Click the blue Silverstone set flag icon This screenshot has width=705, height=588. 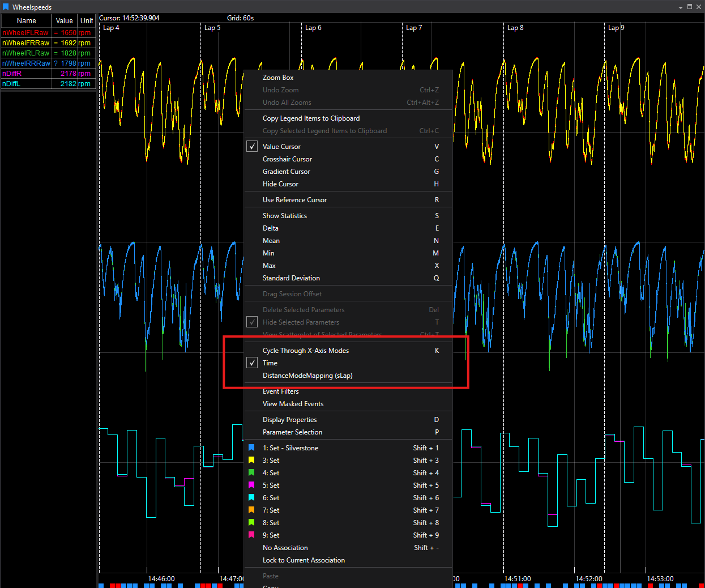(x=251, y=448)
